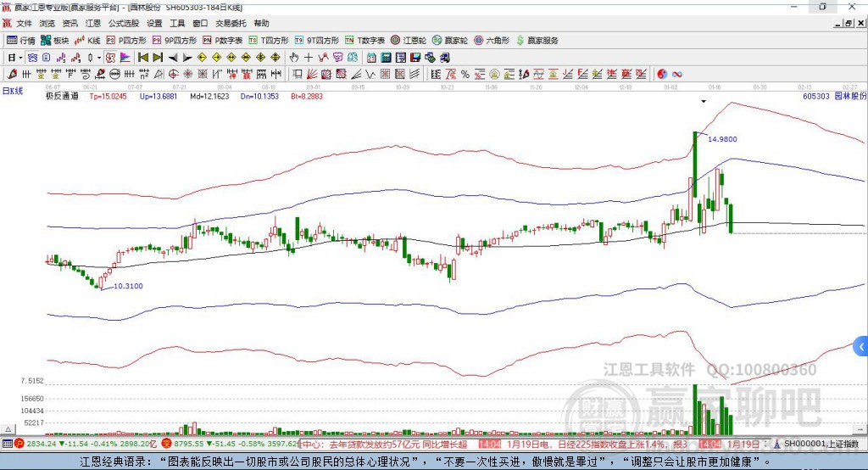Click the first yellow diamond arrow icon
This screenshot has width=868, height=470.
(202, 58)
